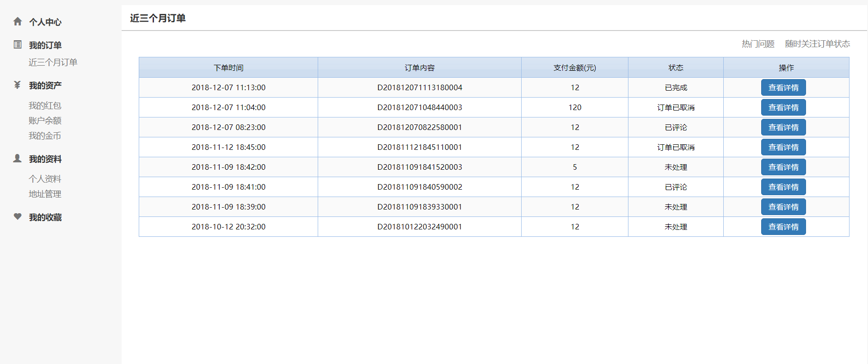This screenshot has height=364, width=868.
Task: Click order number D201812071113180004
Action: pos(419,87)
